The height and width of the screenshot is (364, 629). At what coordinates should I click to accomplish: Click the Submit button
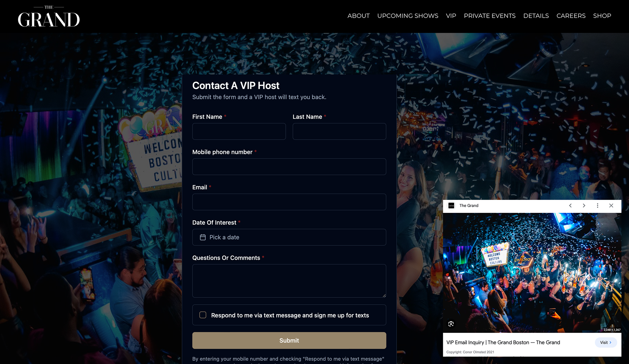[x=289, y=340]
